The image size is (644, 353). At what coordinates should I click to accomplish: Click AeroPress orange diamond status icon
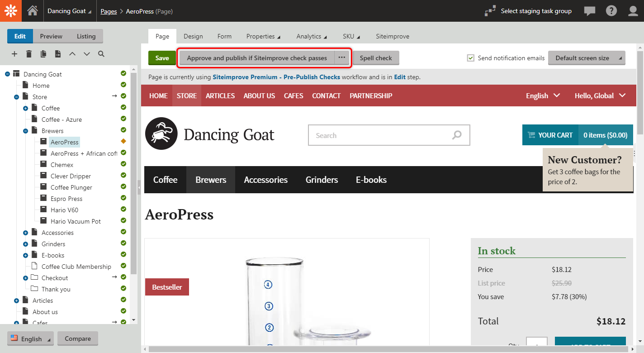click(x=123, y=141)
